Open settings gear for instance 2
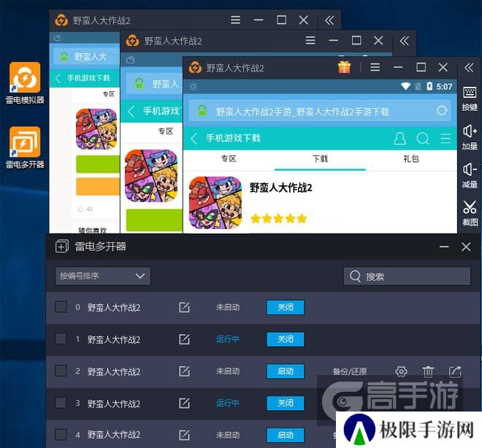Viewport: 482px width, 448px height. pyautogui.click(x=401, y=371)
